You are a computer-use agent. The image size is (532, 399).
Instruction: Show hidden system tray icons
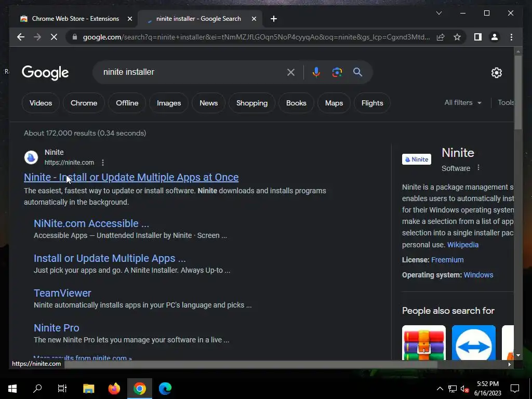click(440, 389)
